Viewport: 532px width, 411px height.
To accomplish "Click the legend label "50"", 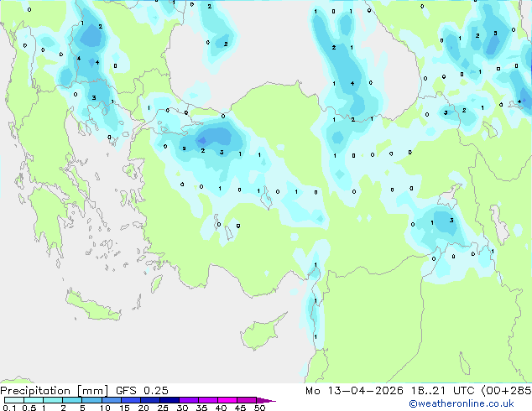I will [x=259, y=408].
